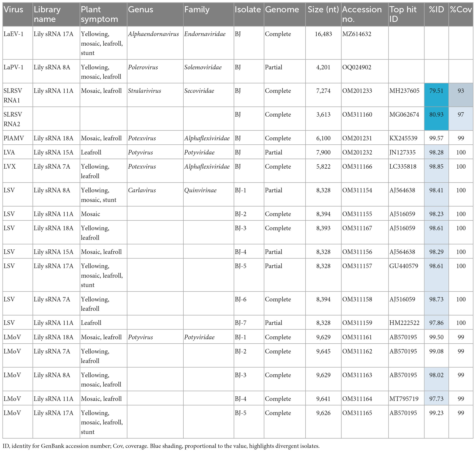The image size is (476, 452).
Task: Click accession number OM311167
Action: click(x=357, y=228)
